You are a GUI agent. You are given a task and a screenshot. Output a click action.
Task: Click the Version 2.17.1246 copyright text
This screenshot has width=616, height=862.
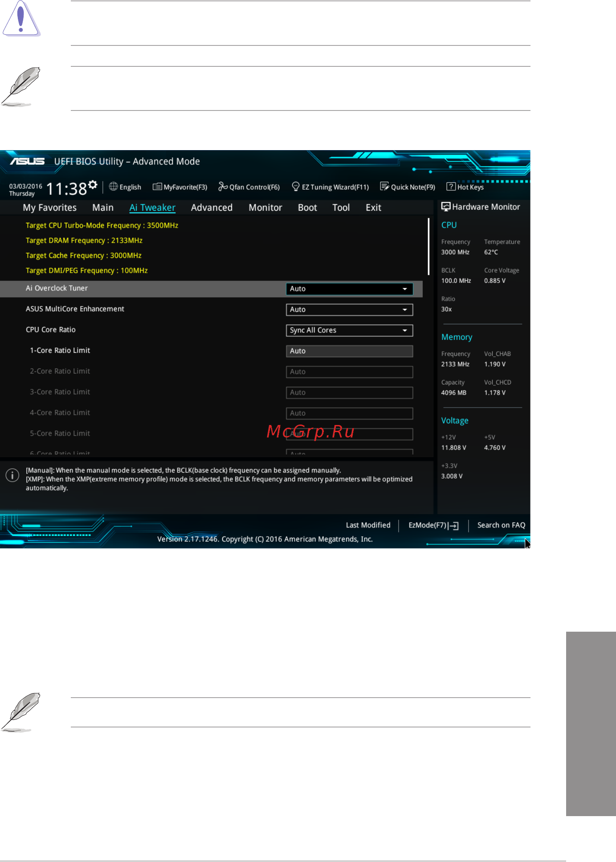click(x=265, y=539)
